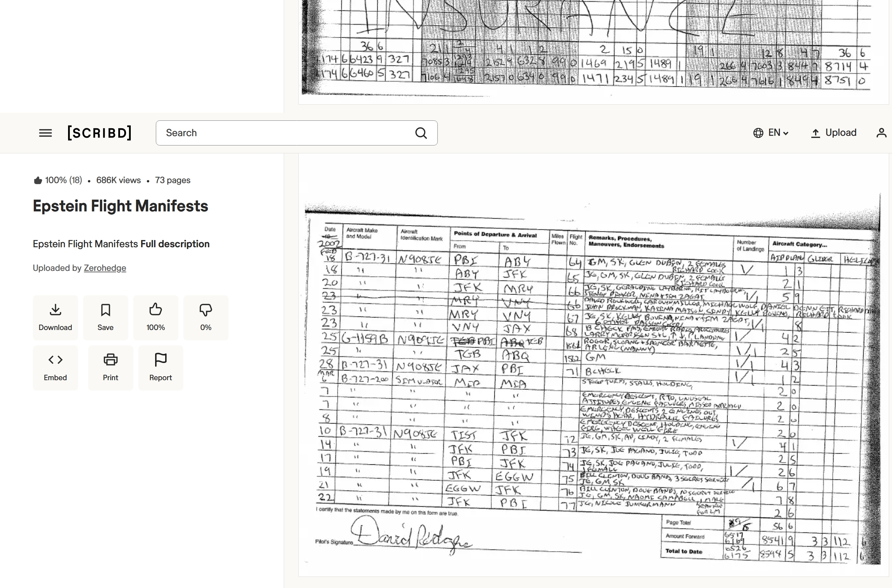892x588 pixels.
Task: Click the Embed code button
Action: tap(56, 368)
